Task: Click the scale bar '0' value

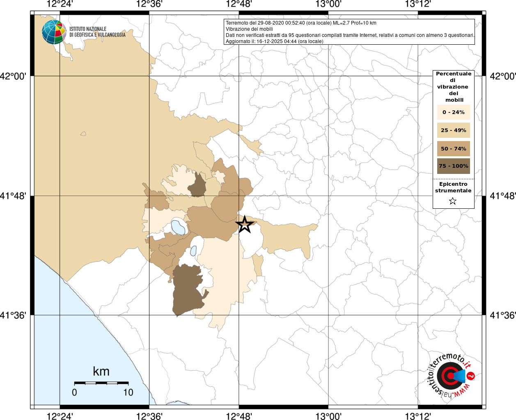Action: (74, 392)
